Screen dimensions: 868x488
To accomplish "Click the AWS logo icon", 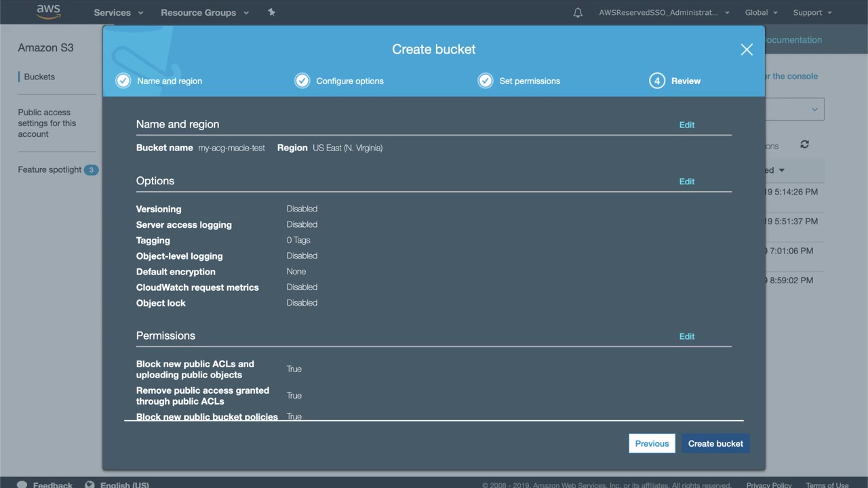I will [49, 12].
